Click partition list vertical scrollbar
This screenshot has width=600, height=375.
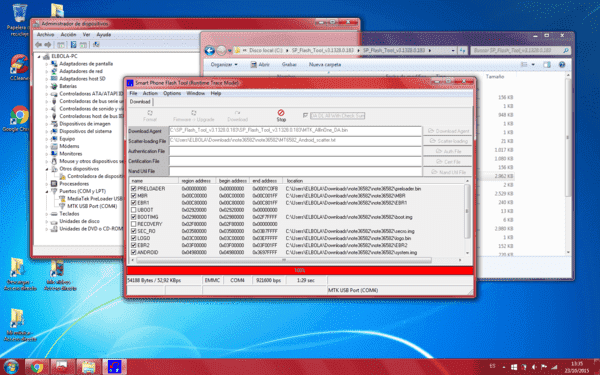coord(467,211)
